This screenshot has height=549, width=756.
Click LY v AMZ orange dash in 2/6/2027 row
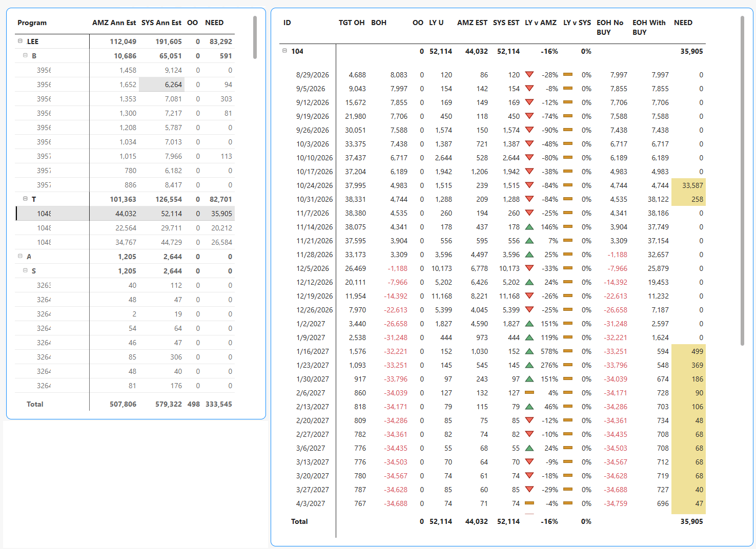coord(529,393)
